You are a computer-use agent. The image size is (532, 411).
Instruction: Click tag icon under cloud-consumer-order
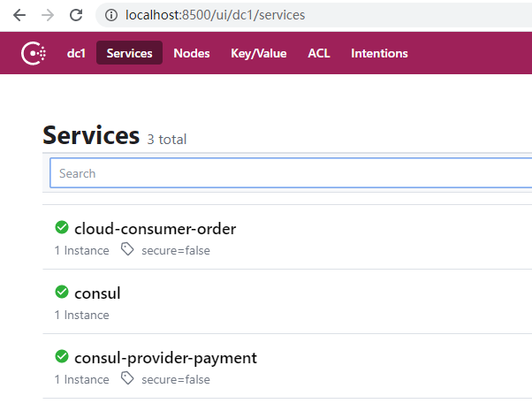pos(127,249)
